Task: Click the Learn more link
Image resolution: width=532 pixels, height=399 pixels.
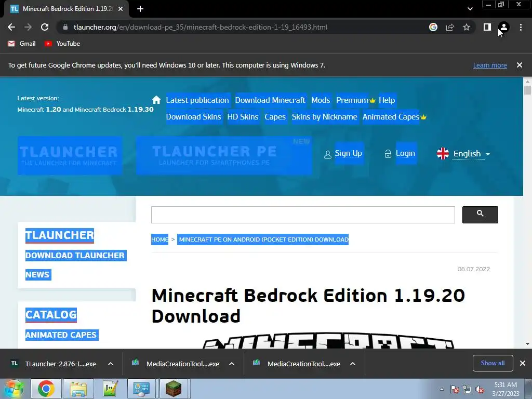Action: [x=490, y=65]
